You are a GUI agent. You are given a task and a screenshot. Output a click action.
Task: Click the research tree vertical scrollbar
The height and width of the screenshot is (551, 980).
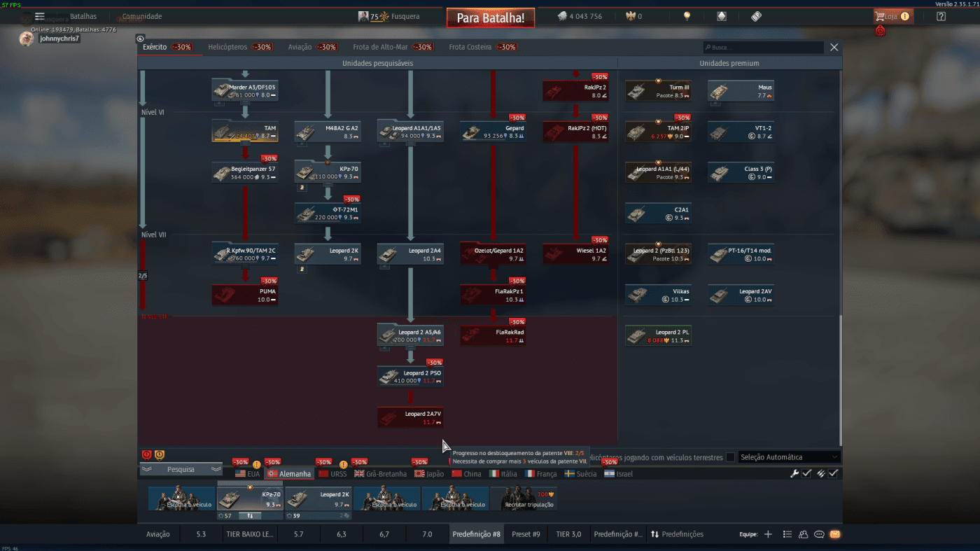point(841,381)
